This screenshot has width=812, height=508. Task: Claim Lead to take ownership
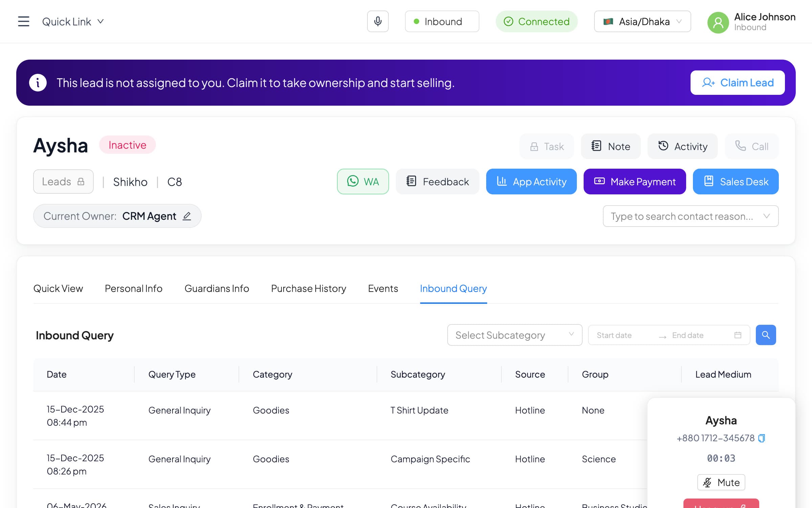(x=738, y=83)
